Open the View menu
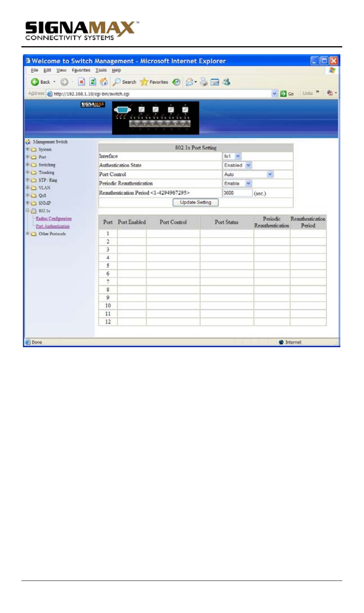 point(61,70)
